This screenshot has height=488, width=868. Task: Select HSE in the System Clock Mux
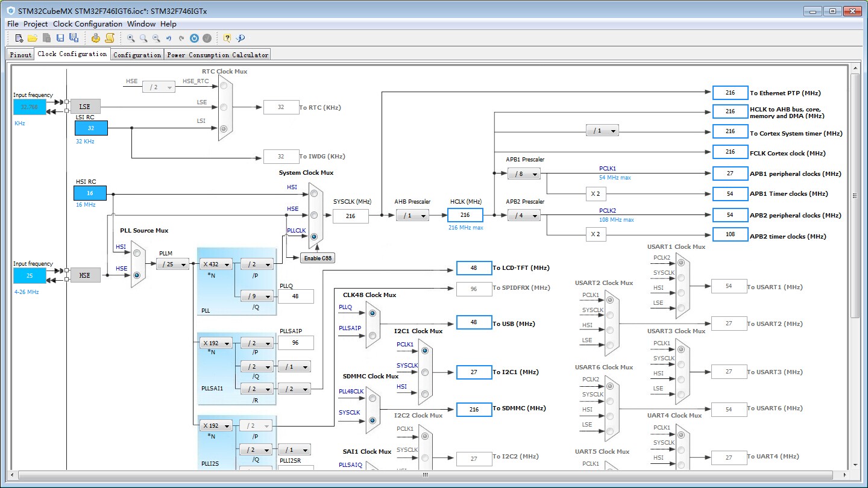click(314, 215)
